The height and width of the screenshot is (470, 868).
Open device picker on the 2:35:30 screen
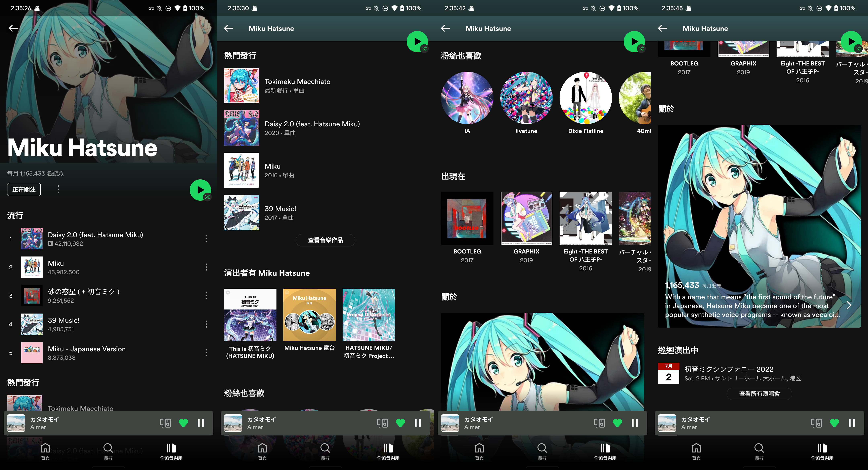382,423
